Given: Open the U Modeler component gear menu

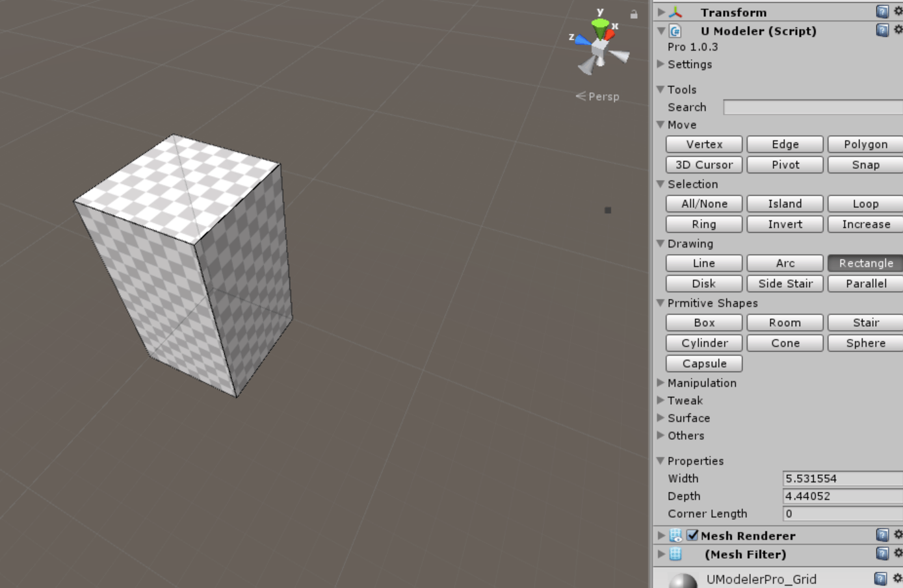Looking at the screenshot, I should click(898, 29).
